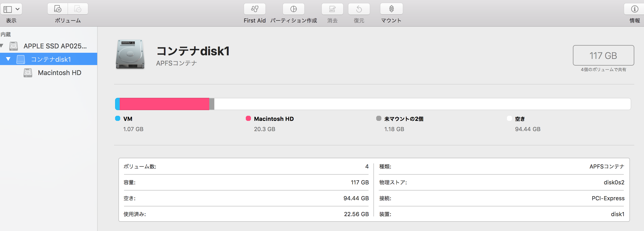
Task: Open the info (情報) panel
Action: pyautogui.click(x=635, y=9)
